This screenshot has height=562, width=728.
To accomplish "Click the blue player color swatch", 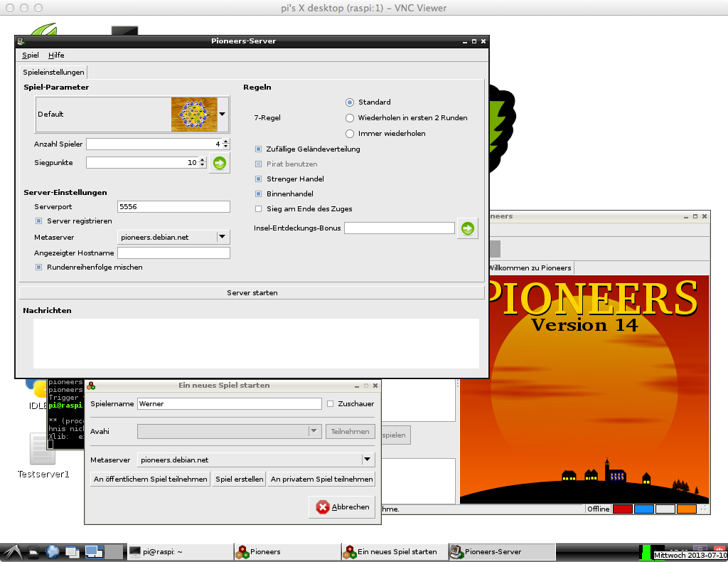I will pyautogui.click(x=644, y=509).
